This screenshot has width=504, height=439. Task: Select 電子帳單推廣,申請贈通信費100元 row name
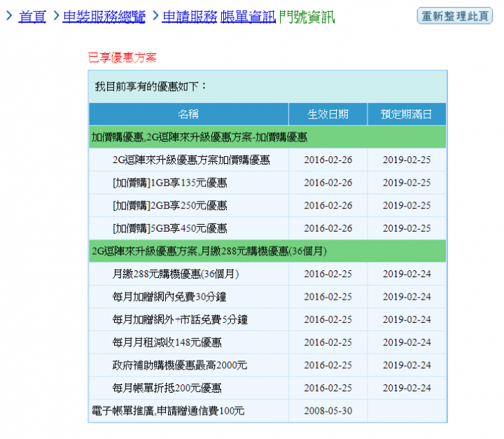tap(168, 411)
